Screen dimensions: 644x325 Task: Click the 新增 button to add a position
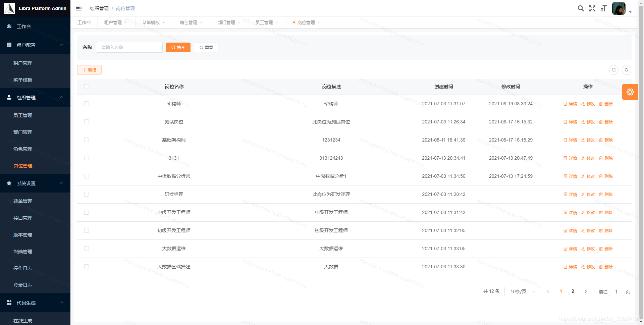click(x=89, y=70)
